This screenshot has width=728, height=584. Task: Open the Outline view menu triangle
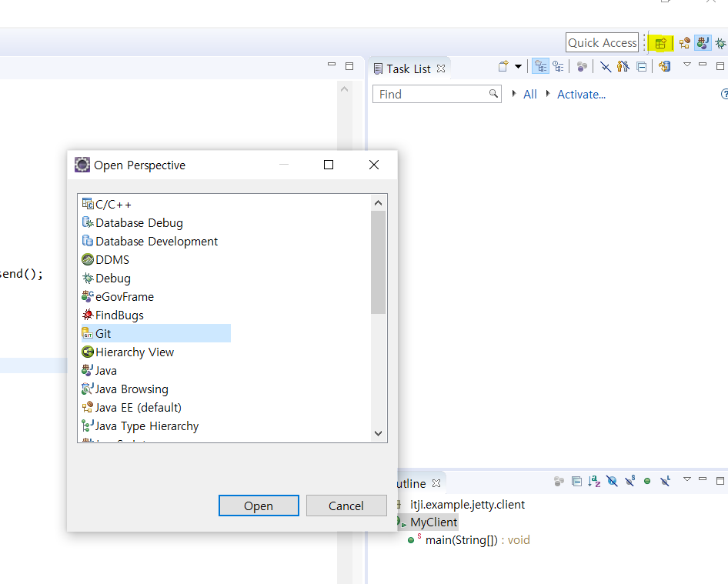pos(687,479)
